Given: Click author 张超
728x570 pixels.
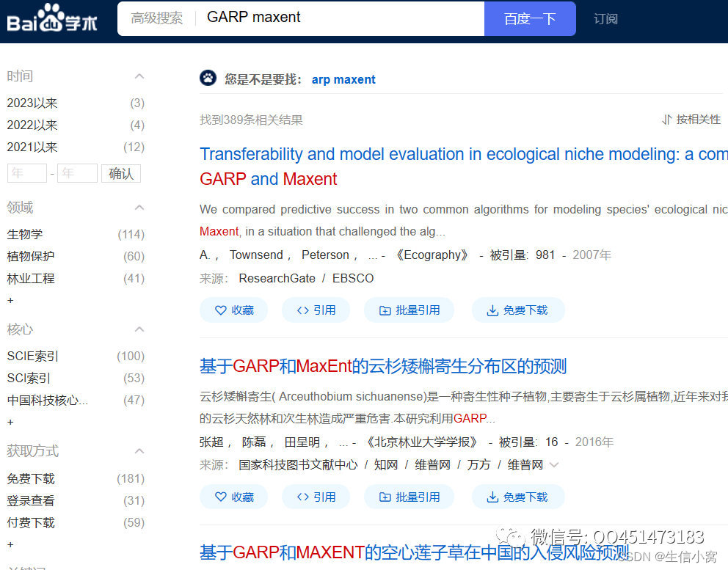Looking at the screenshot, I should pos(211,442).
